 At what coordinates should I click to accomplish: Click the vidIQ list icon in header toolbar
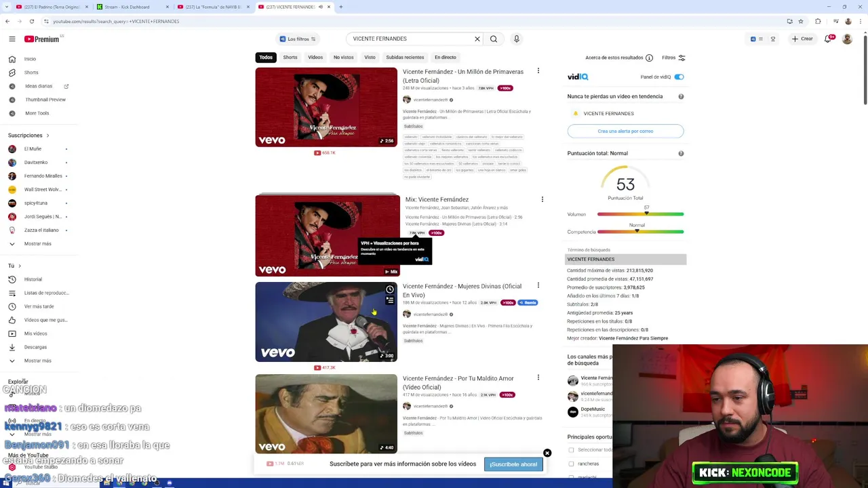761,39
